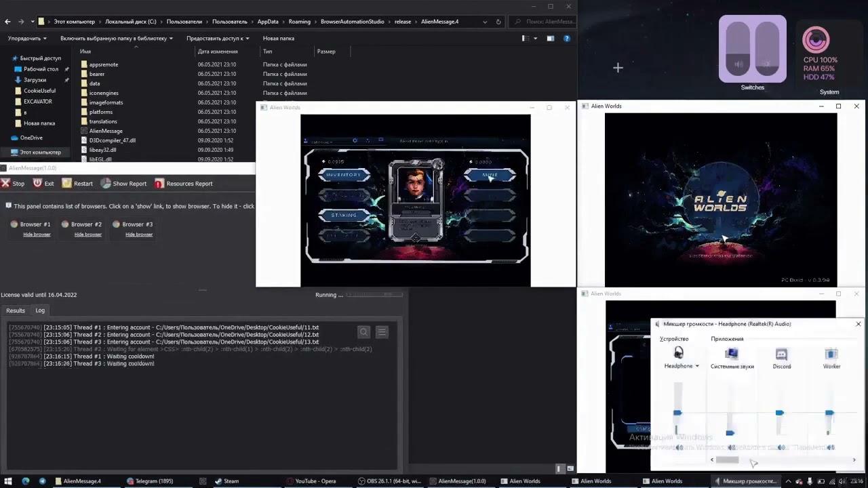This screenshot has width=868, height=488.
Task: Adjust the Discord volume slider
Action: coord(780,412)
